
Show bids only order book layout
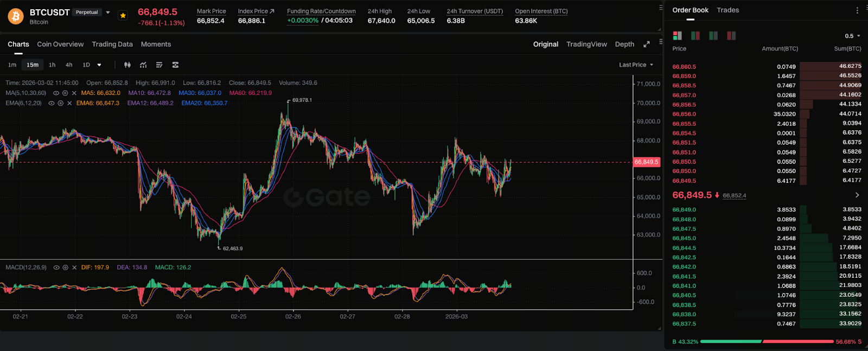pos(713,36)
